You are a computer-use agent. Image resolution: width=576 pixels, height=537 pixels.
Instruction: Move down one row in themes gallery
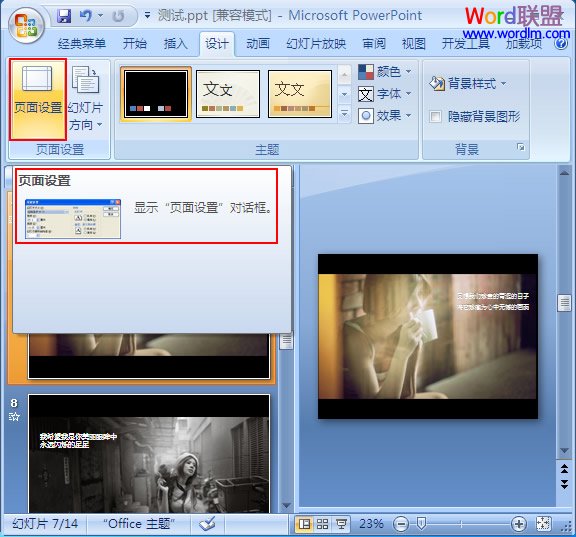tap(344, 94)
